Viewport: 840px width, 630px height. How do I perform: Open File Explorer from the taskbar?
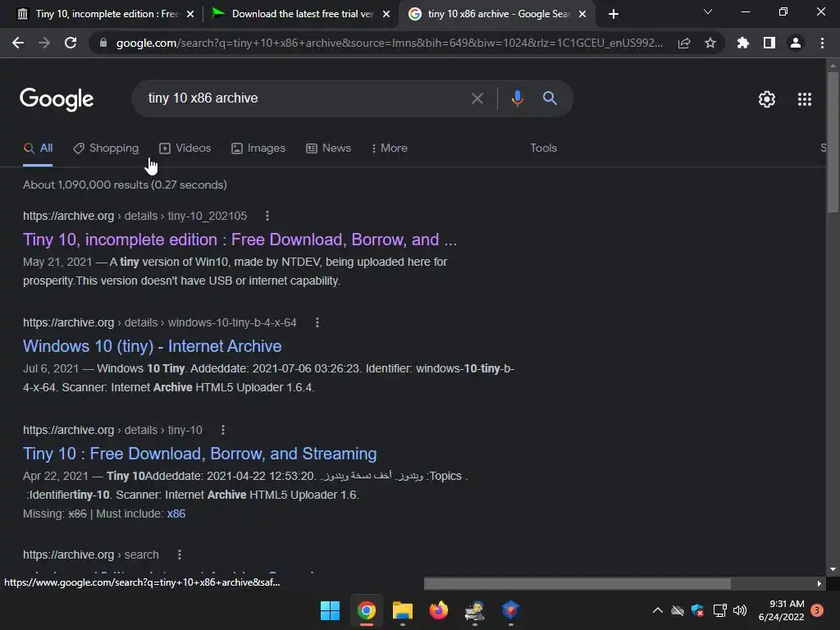[402, 610]
